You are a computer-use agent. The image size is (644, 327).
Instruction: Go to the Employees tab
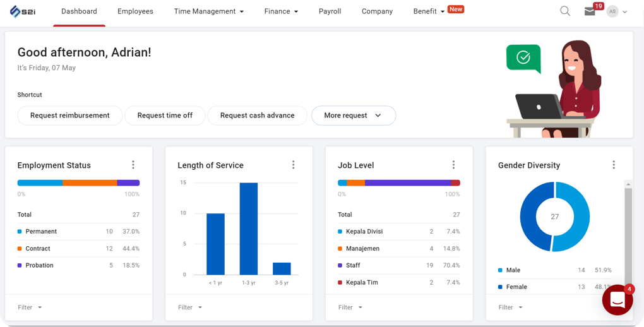tap(135, 11)
